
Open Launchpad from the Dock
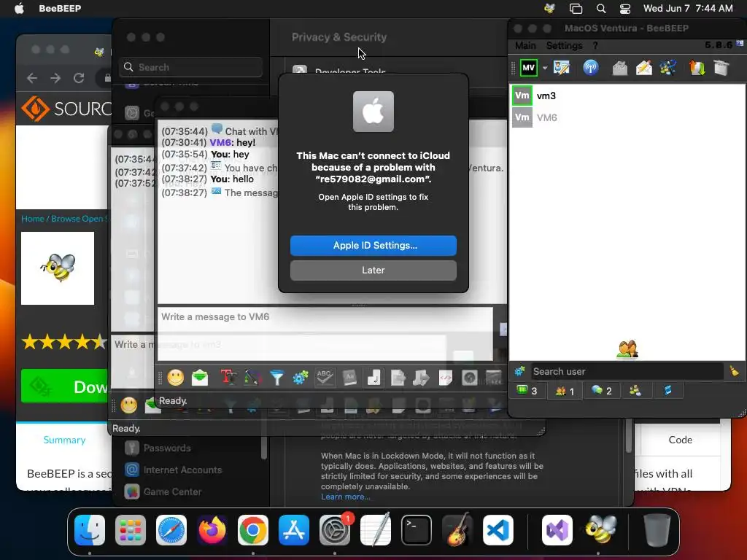coord(131,530)
